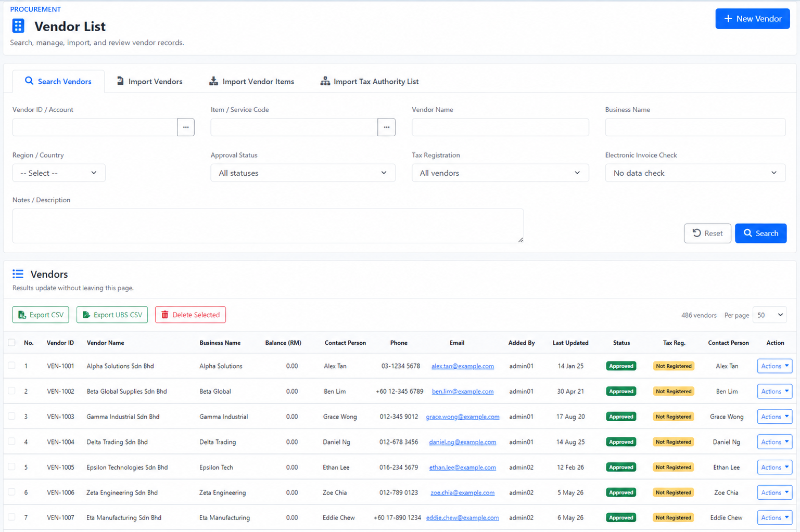Open the Approval Status dropdown
This screenshot has width=800, height=532.
[x=303, y=173]
